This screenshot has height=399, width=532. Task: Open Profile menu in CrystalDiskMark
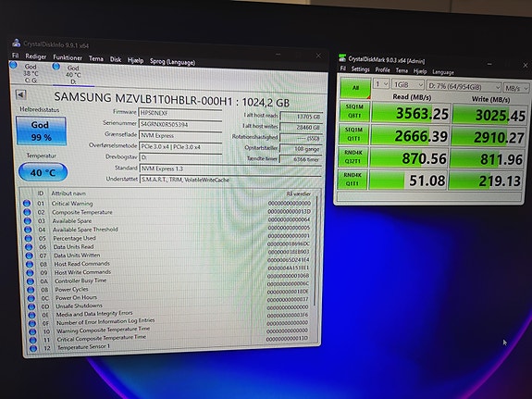click(x=382, y=70)
